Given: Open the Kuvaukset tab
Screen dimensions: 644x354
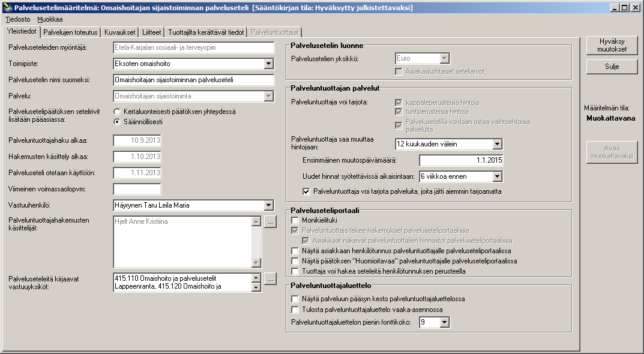Looking at the screenshot, I should click(119, 32).
